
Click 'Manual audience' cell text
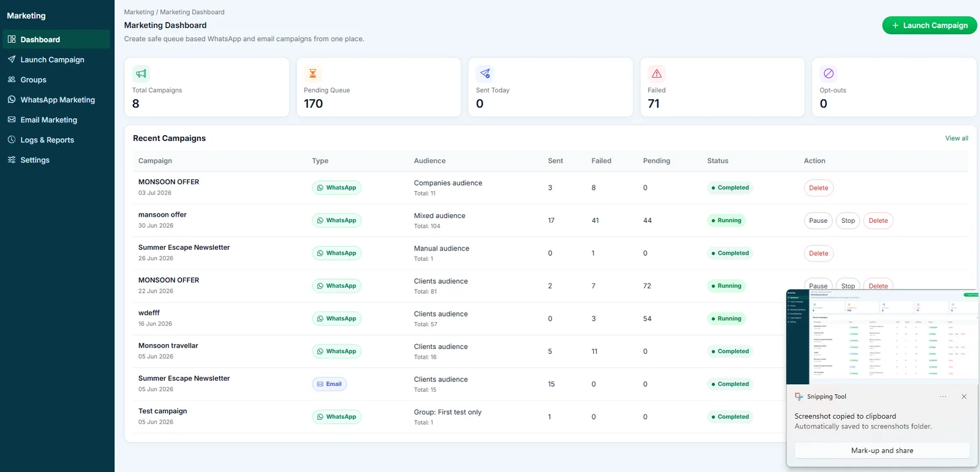pyautogui.click(x=442, y=249)
